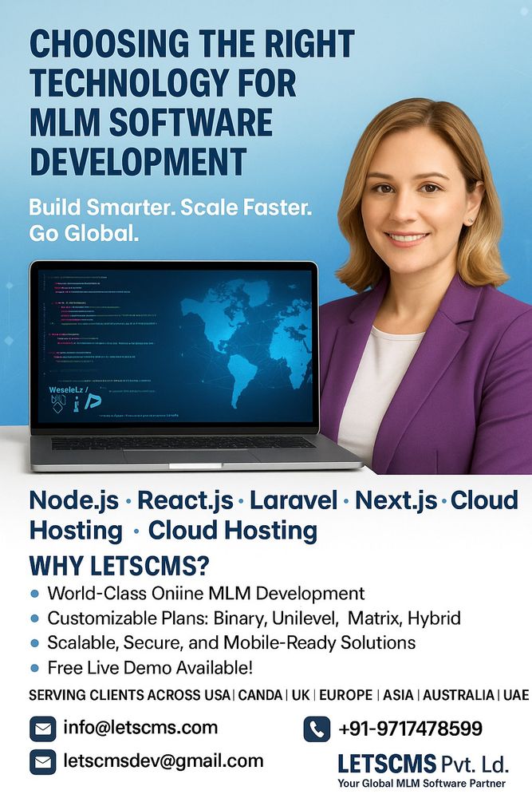Click the envelope icon beside info@letscms.com
The height and width of the screenshot is (798, 532).
(43, 729)
